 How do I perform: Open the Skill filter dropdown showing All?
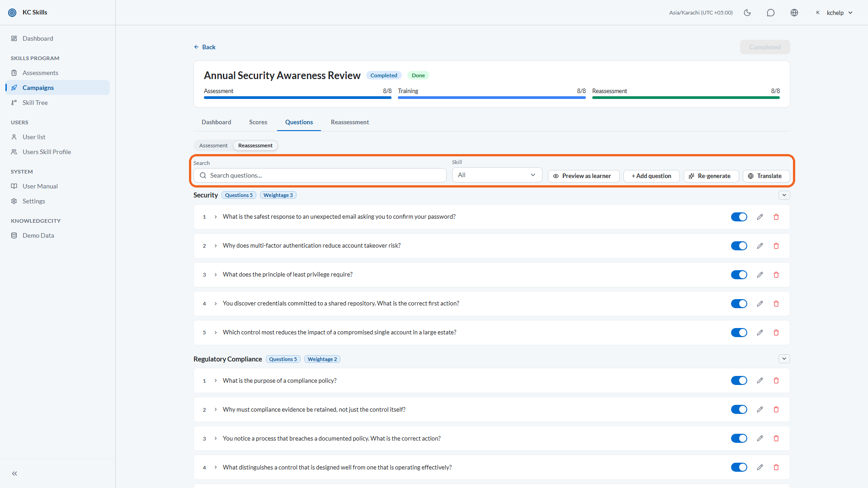coord(497,175)
